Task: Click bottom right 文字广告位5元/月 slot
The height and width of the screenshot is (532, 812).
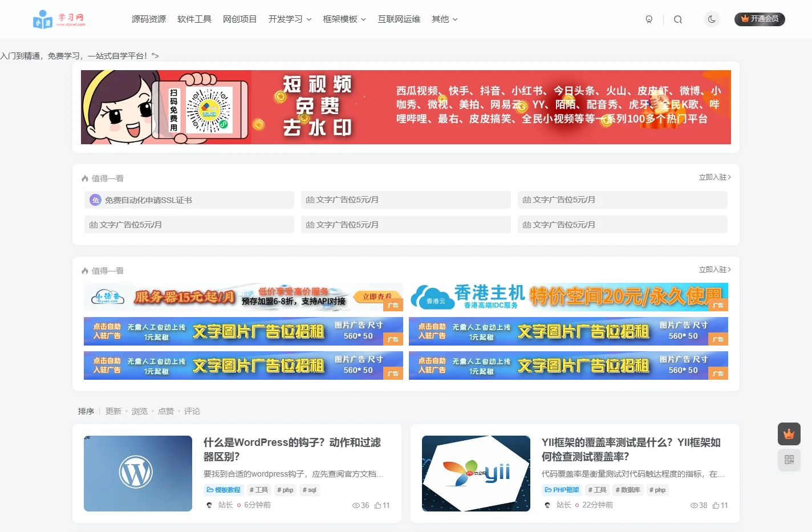Action: [x=623, y=225]
